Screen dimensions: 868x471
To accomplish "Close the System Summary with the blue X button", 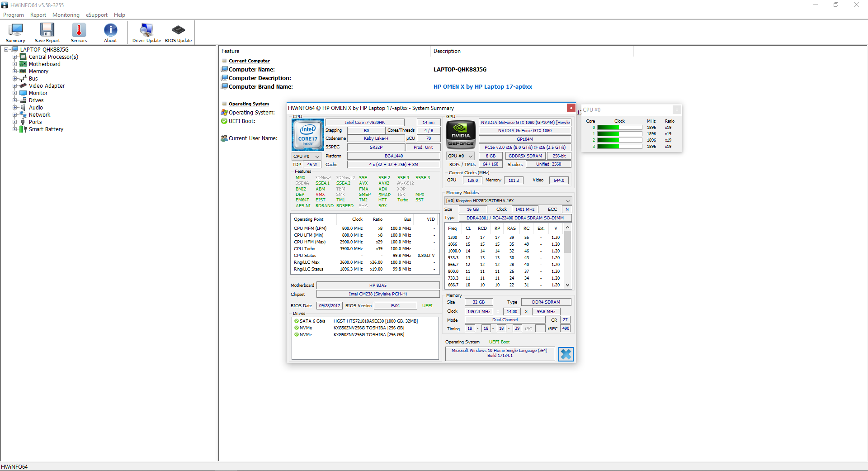I will 566,354.
